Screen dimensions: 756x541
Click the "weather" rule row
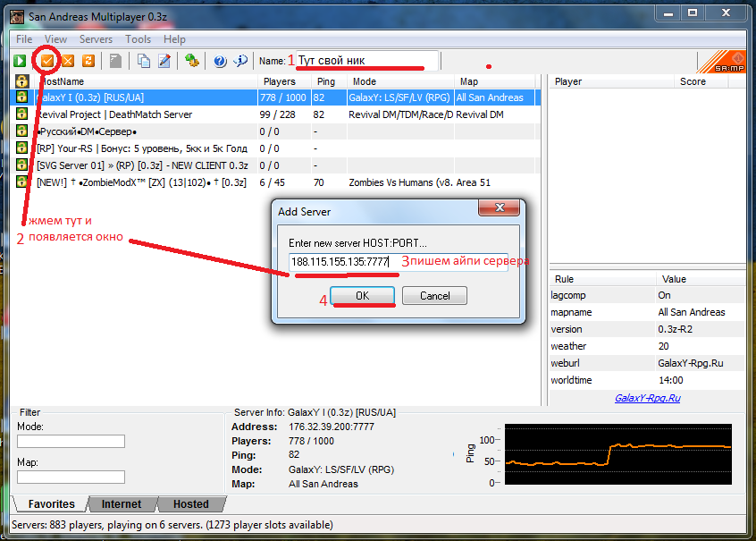coord(647,346)
